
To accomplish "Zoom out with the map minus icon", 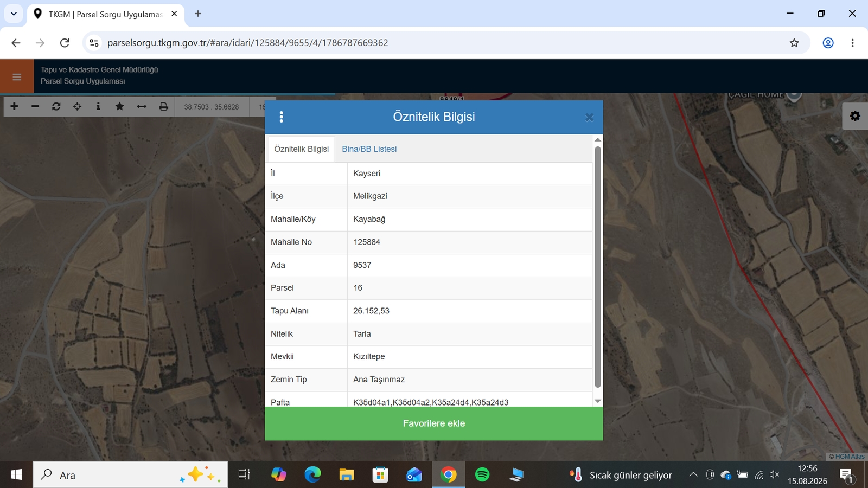I will click(x=35, y=106).
